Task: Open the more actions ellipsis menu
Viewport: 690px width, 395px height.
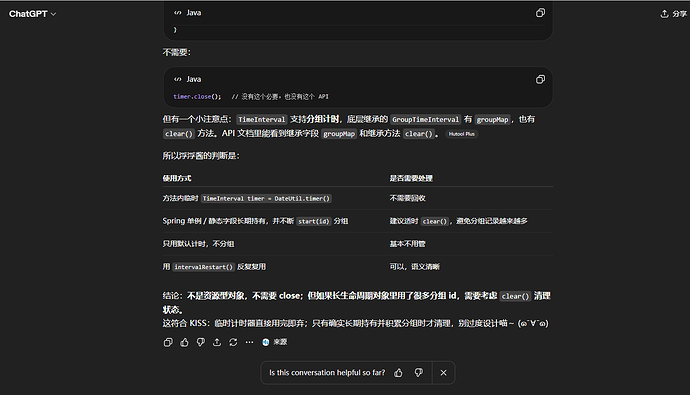Action: pyautogui.click(x=250, y=342)
